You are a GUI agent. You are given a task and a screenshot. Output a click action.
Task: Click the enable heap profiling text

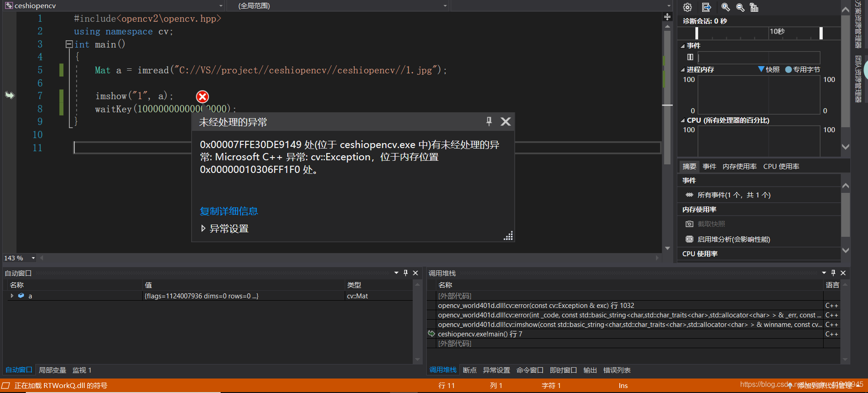click(x=734, y=239)
